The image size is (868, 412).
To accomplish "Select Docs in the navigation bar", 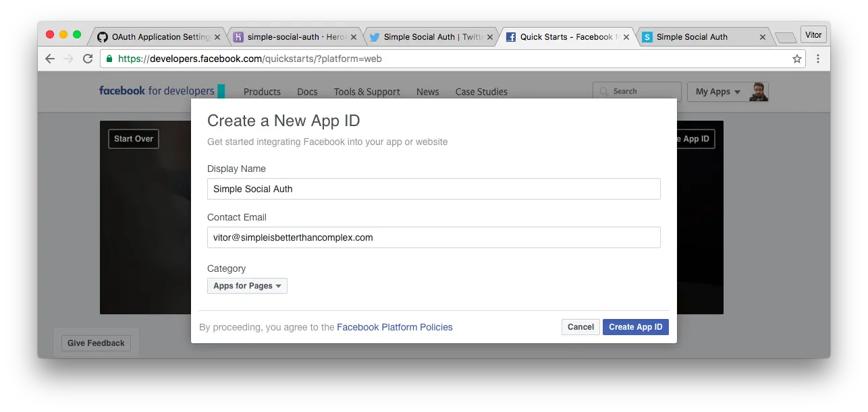I will click(x=307, y=92).
